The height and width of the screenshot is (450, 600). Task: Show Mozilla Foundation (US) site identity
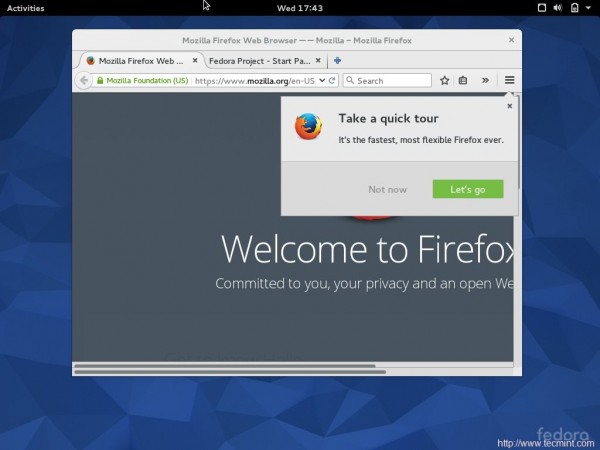(x=147, y=80)
